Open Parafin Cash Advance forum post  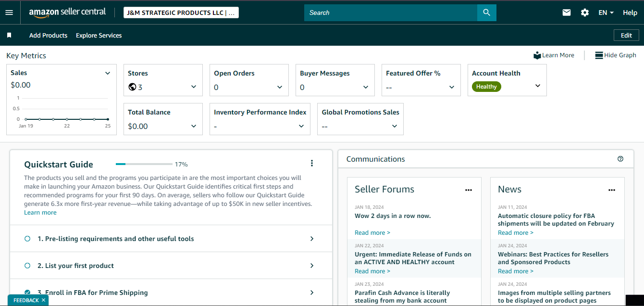coord(402,296)
